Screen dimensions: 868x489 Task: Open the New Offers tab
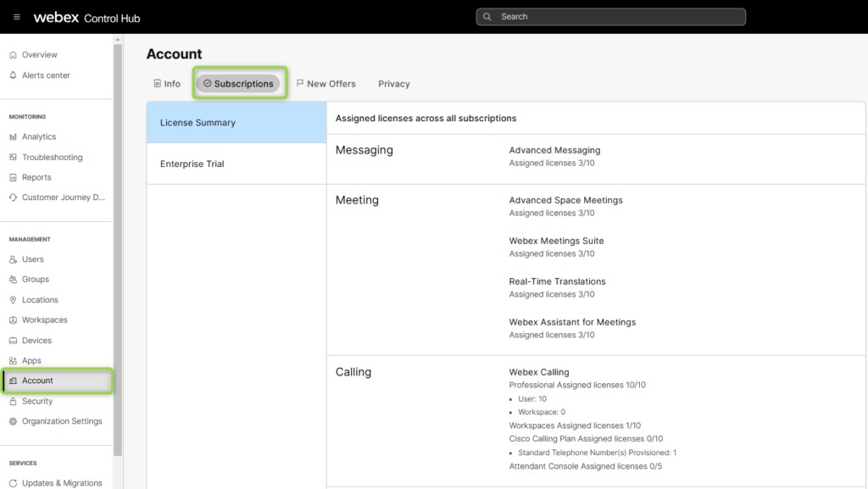click(325, 83)
